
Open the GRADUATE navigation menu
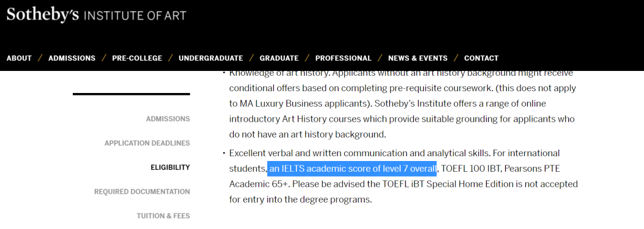click(x=279, y=58)
